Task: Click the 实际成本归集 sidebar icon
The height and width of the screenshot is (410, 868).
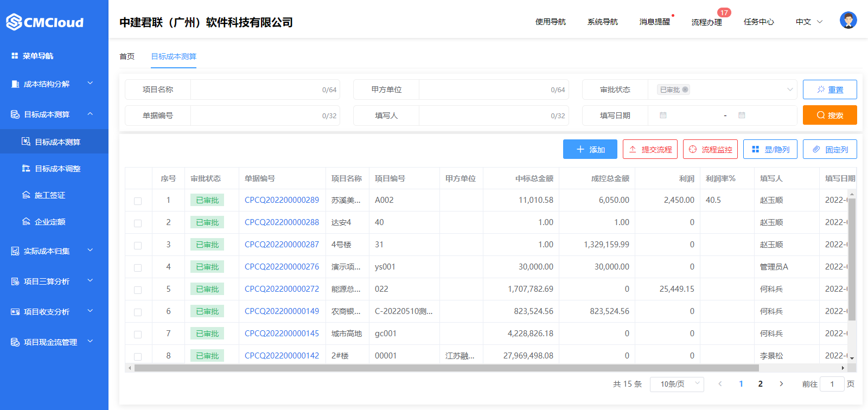Action: tap(15, 251)
